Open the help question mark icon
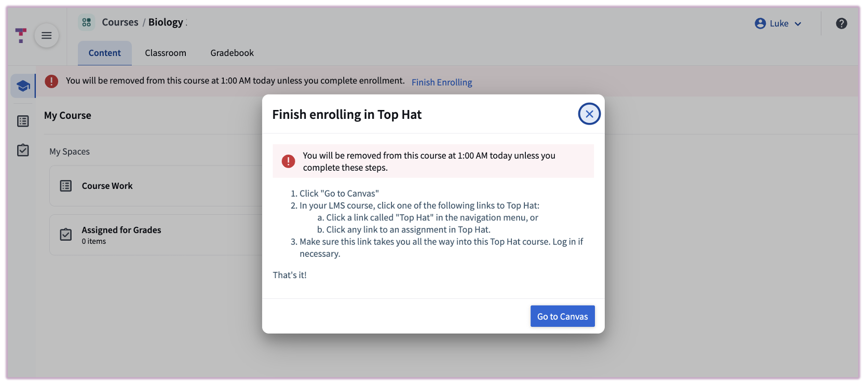This screenshot has width=868, height=385. pos(842,23)
